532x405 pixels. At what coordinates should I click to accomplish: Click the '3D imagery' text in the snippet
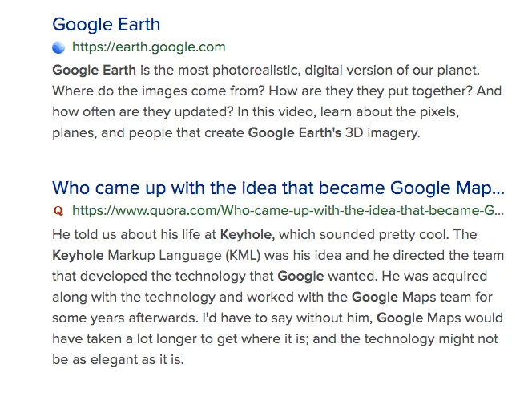pyautogui.click(x=383, y=132)
